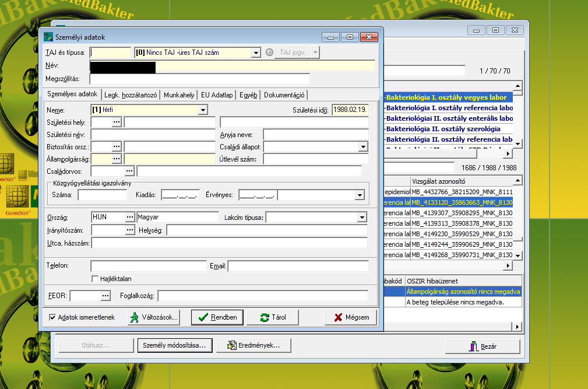
Task: Expand the Neme gender dropdown
Action: pyautogui.click(x=202, y=110)
